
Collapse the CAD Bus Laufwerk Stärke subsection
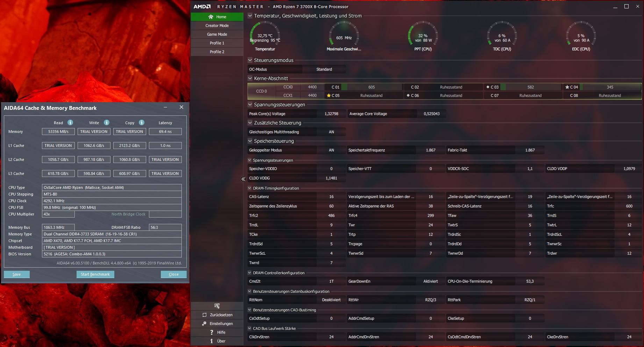coord(250,328)
